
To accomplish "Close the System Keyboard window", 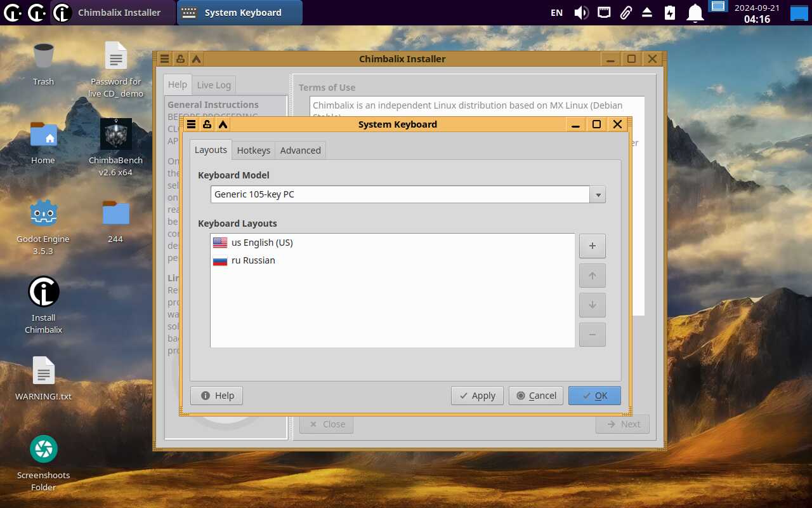I will coord(618,124).
